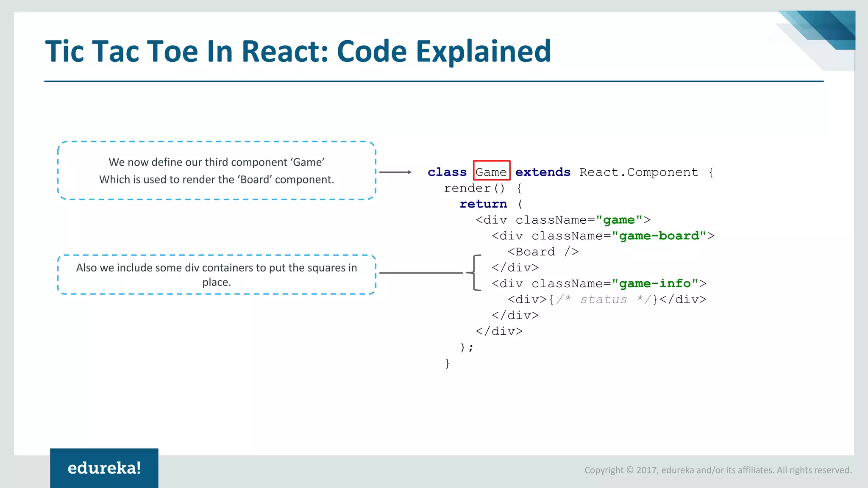Viewport: 868px width, 488px height.
Task: Click the horizontal line under the title
Action: click(434, 81)
